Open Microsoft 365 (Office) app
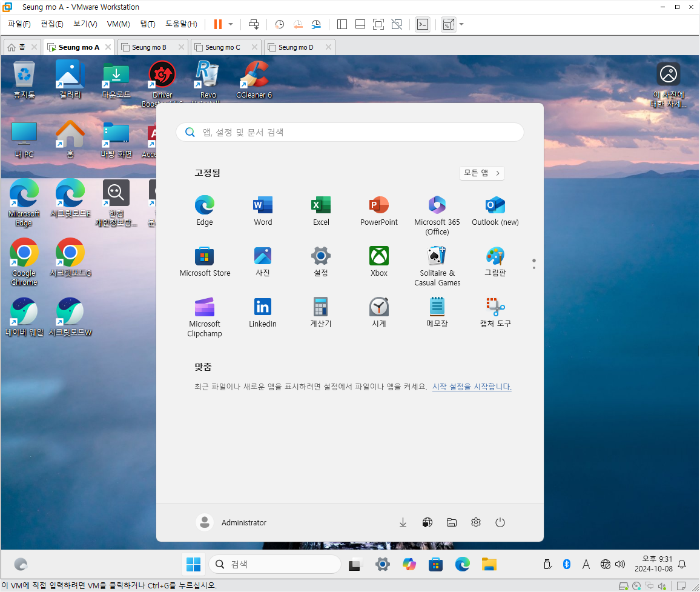The width and height of the screenshot is (700, 592). (437, 215)
